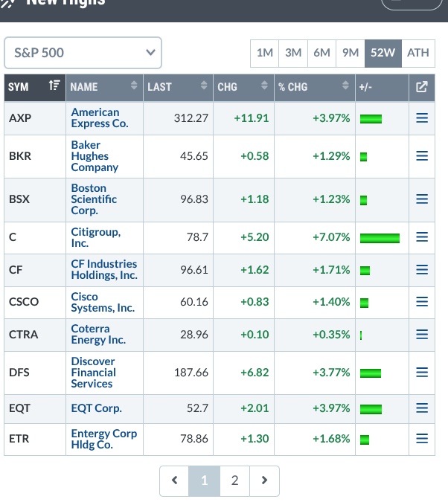Click the DFS green change bar

tap(371, 373)
